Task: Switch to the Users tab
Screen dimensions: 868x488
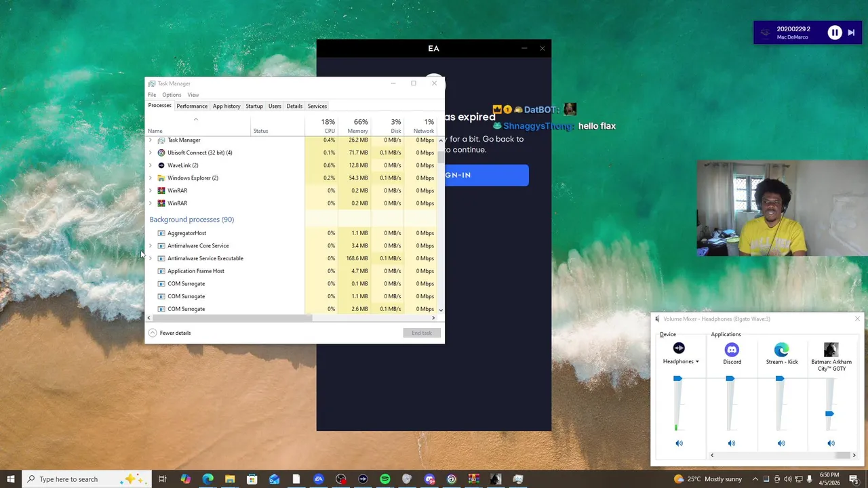Action: point(275,106)
